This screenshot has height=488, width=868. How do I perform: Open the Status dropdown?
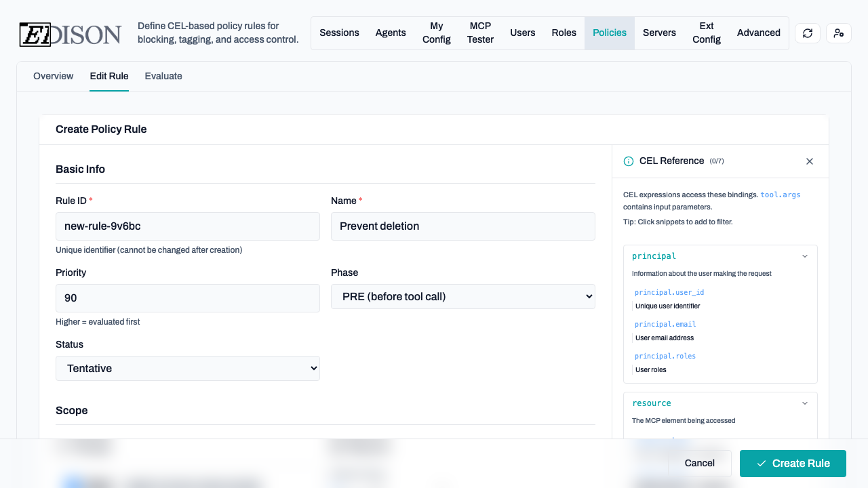[x=187, y=369]
